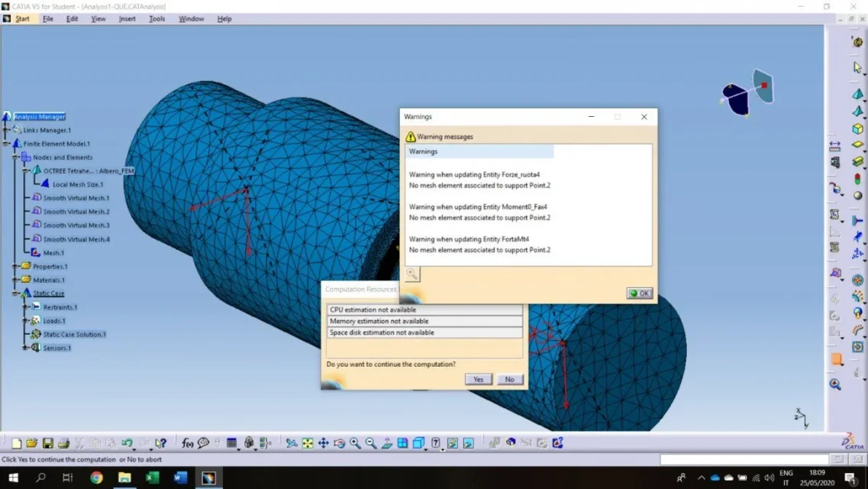
Task: Click No to abort the computation
Action: click(509, 379)
